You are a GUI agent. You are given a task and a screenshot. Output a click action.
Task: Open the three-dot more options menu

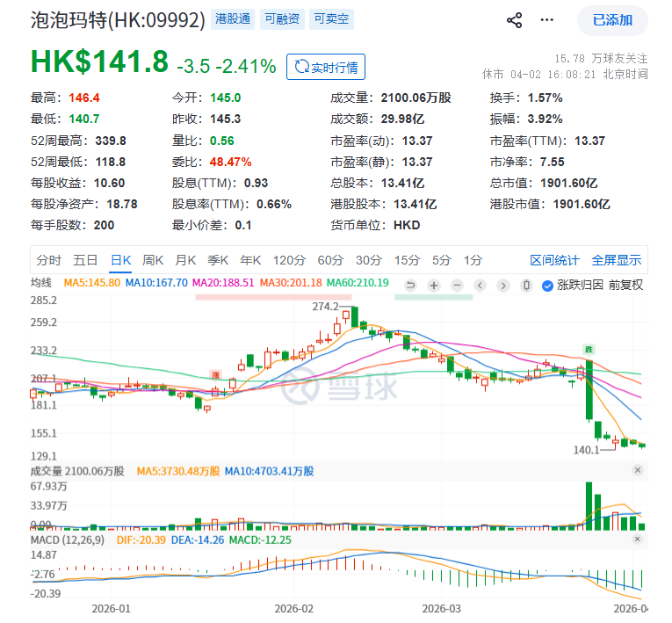pyautogui.click(x=547, y=19)
